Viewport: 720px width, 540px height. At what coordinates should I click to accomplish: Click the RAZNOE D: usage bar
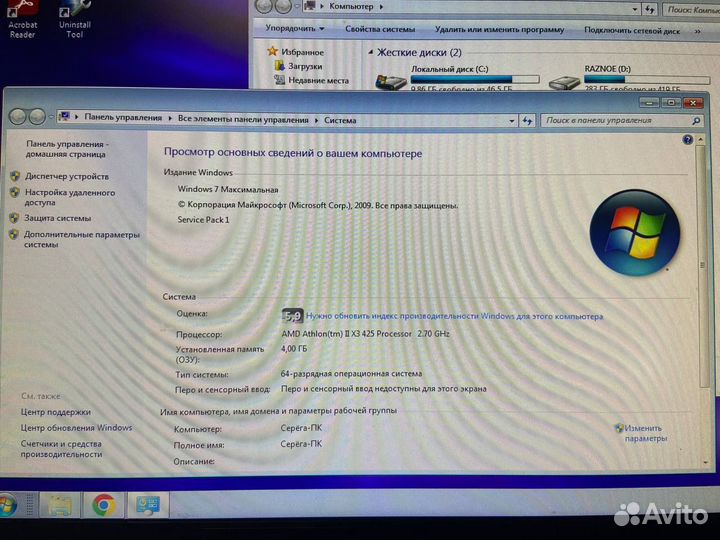[x=647, y=79]
